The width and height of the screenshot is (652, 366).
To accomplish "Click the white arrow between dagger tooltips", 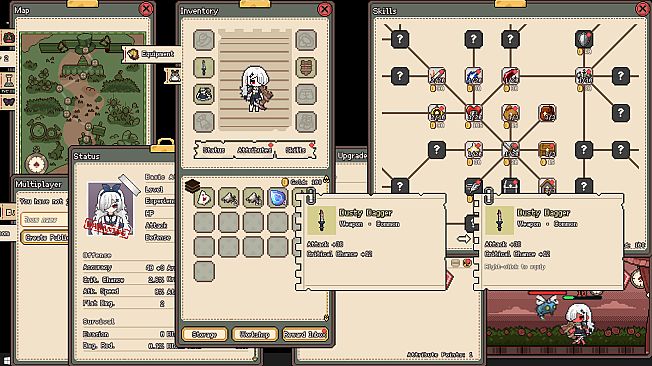I will 463,239.
